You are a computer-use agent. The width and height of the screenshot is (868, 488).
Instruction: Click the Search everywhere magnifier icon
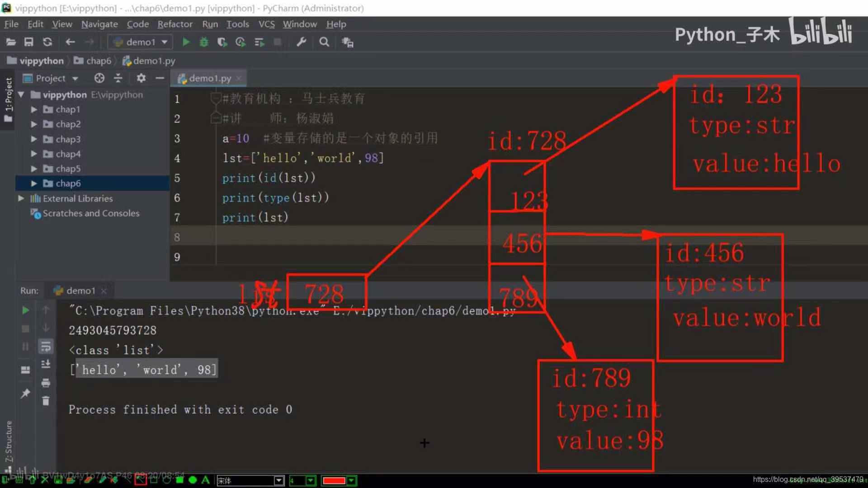[x=324, y=42]
